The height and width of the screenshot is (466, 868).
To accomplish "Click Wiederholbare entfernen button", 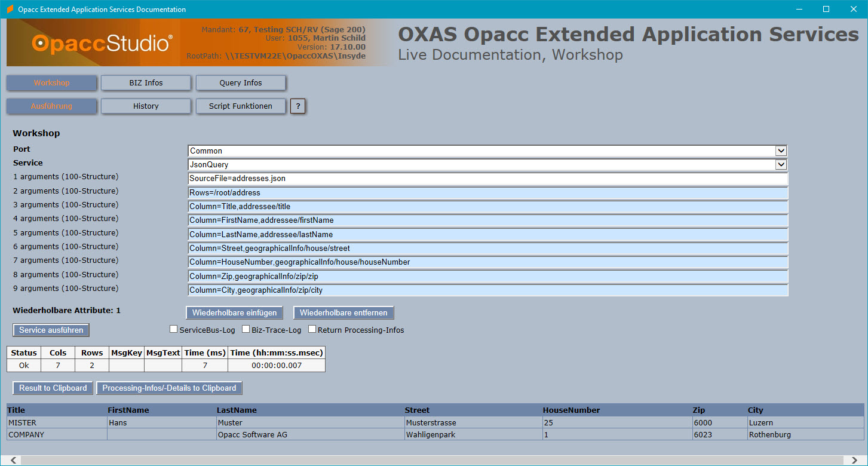I will click(343, 312).
